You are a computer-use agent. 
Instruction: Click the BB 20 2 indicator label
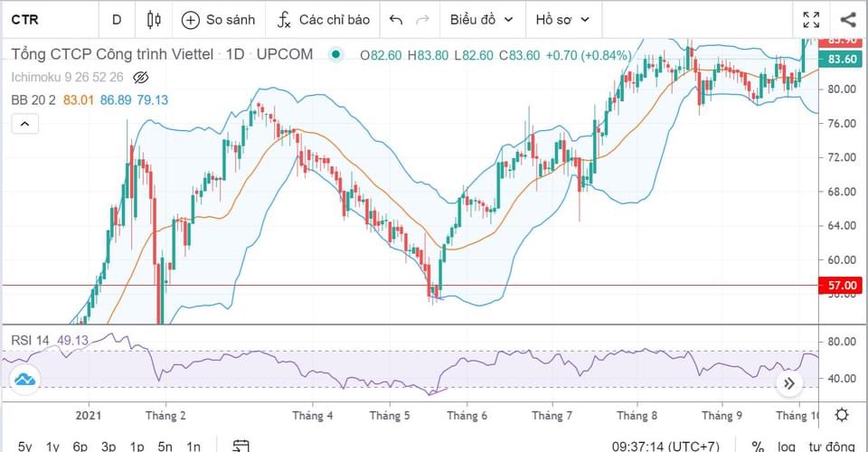click(x=33, y=100)
